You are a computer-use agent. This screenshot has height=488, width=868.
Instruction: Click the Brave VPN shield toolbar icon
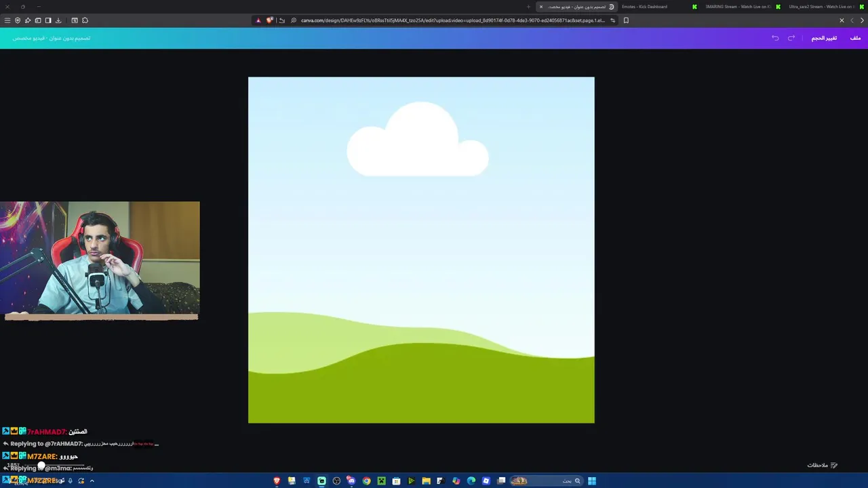18,20
